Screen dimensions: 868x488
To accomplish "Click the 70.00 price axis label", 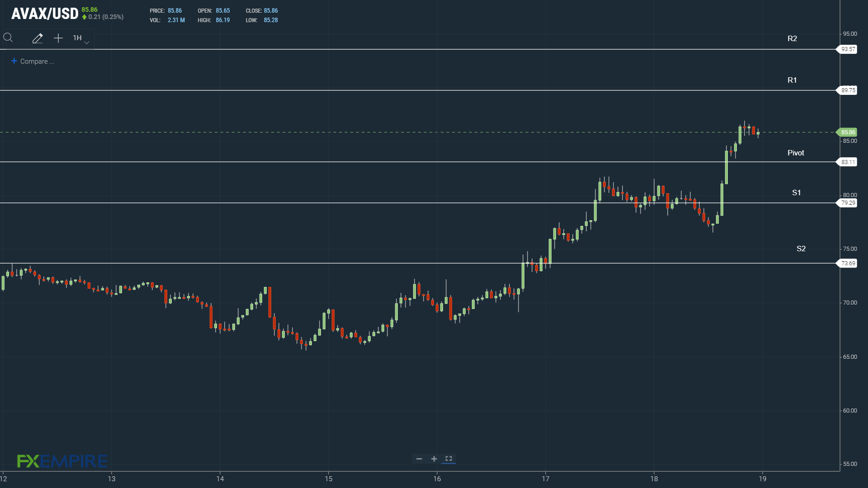I will (849, 303).
